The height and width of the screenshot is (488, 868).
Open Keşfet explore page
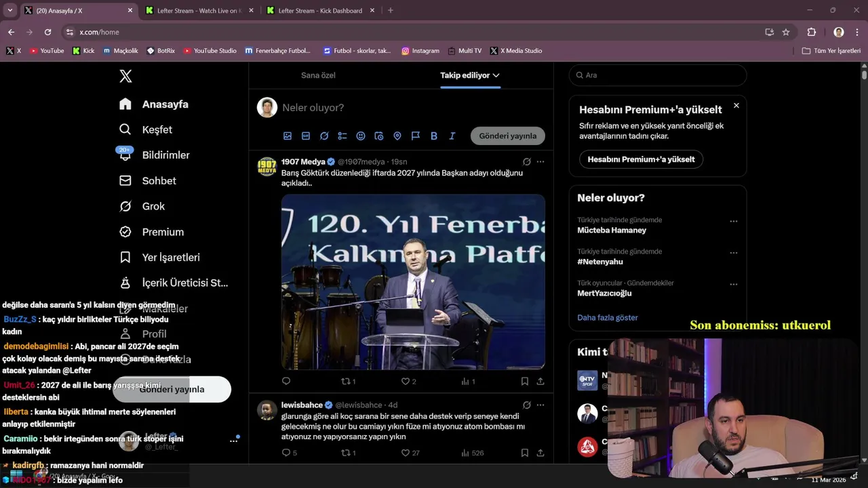click(x=146, y=129)
